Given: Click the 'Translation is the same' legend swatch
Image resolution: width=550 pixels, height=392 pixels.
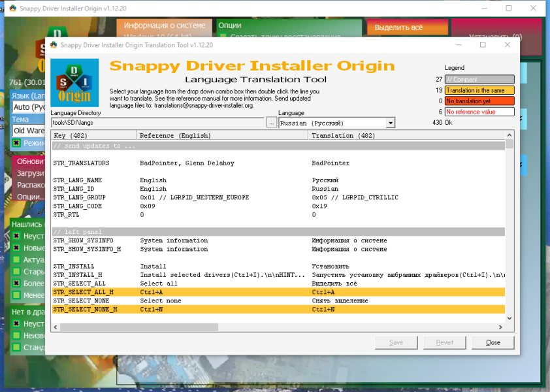Looking at the screenshot, I should (479, 90).
